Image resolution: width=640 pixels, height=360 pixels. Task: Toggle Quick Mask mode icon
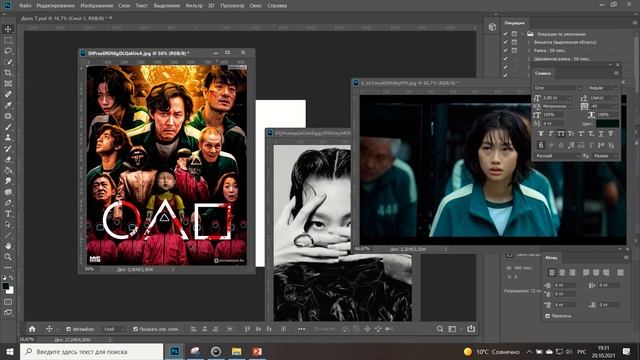8,302
